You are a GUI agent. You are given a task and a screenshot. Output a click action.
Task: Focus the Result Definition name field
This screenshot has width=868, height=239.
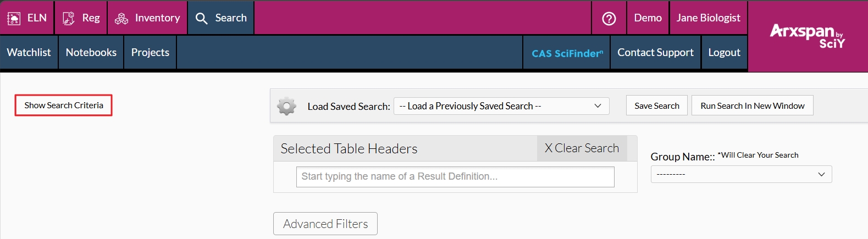point(455,176)
